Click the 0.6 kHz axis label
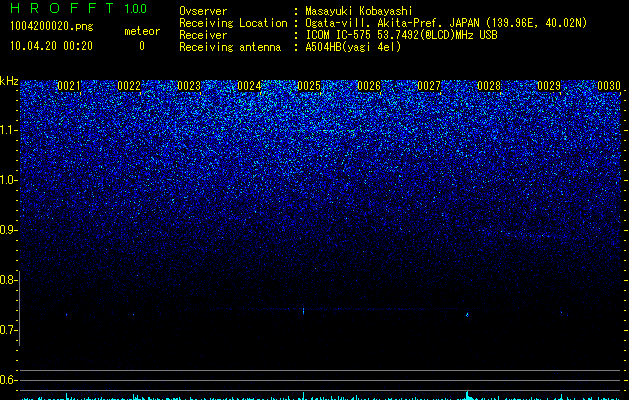 [x=8, y=380]
